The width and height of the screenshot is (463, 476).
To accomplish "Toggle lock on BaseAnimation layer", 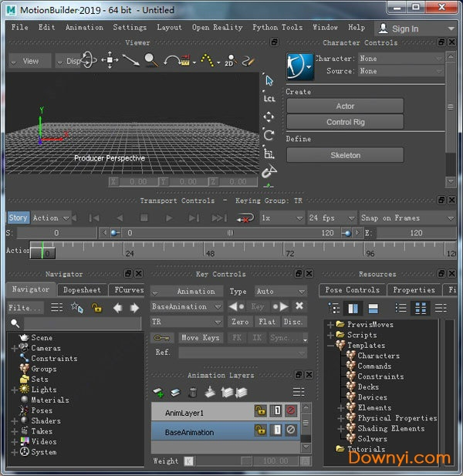I will [x=261, y=430].
